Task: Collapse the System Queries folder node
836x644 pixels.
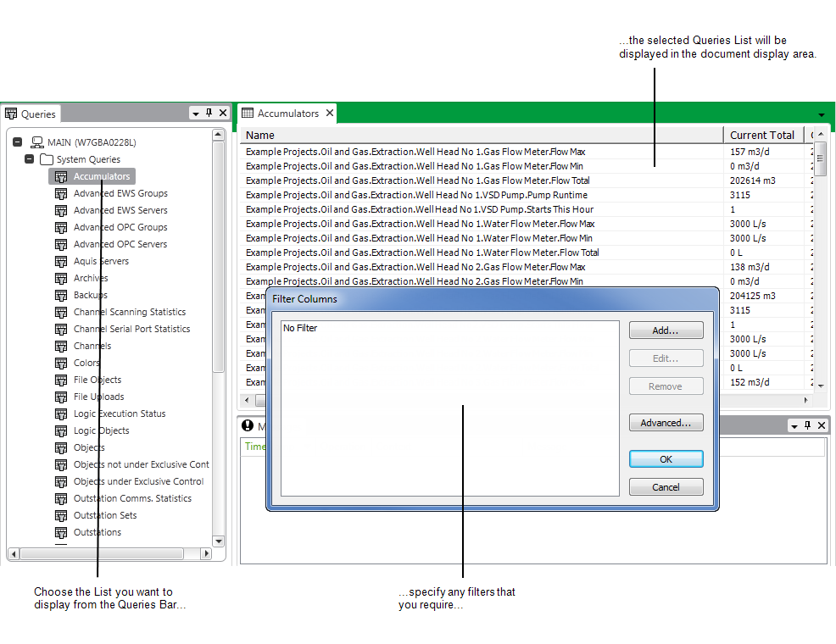Action: coord(30,159)
